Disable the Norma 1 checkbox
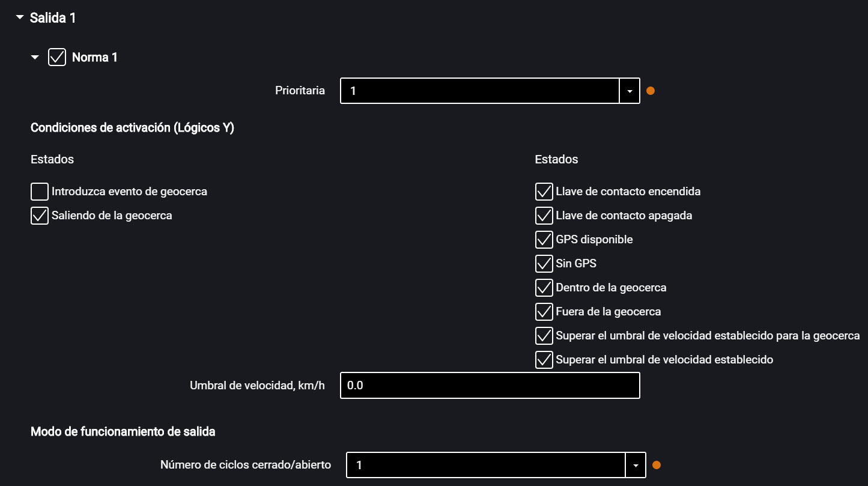 click(56, 56)
